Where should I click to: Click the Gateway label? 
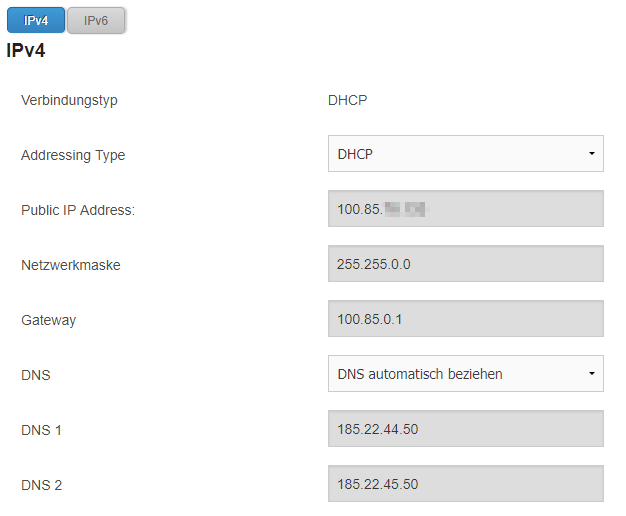click(x=48, y=320)
